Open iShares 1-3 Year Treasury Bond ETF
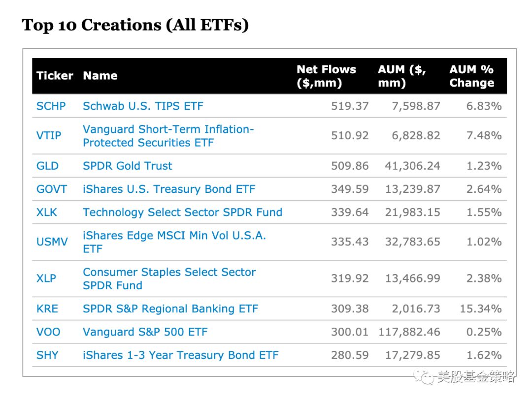 181,355
